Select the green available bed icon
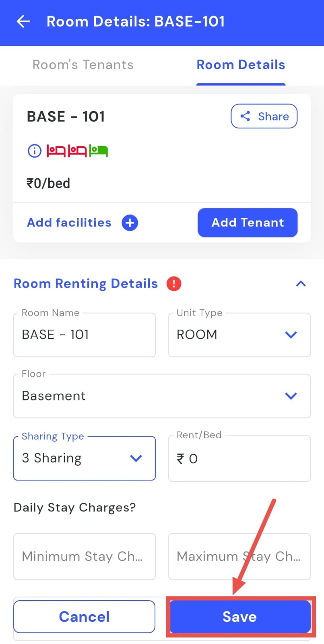Viewport: 324px width, 644px height. 99,151
